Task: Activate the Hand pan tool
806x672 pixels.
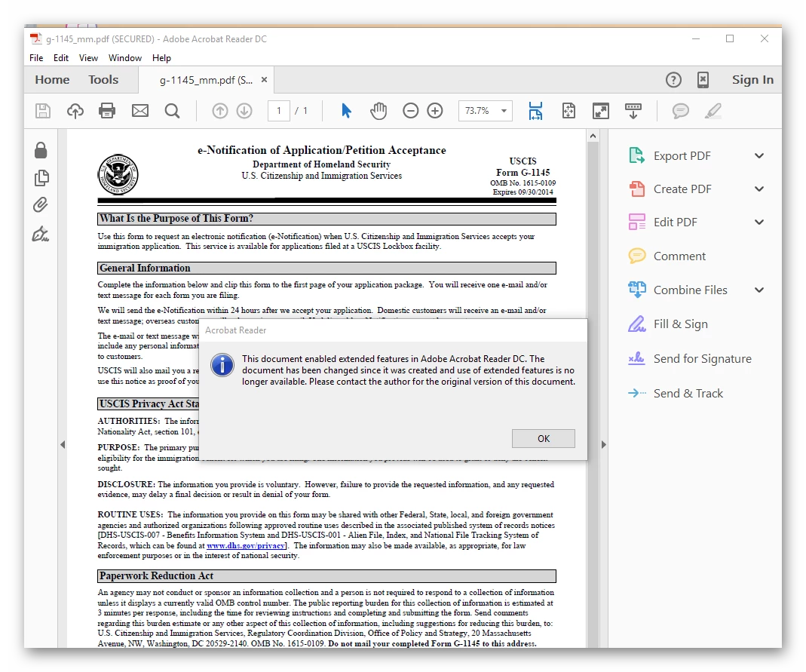Action: click(x=378, y=111)
